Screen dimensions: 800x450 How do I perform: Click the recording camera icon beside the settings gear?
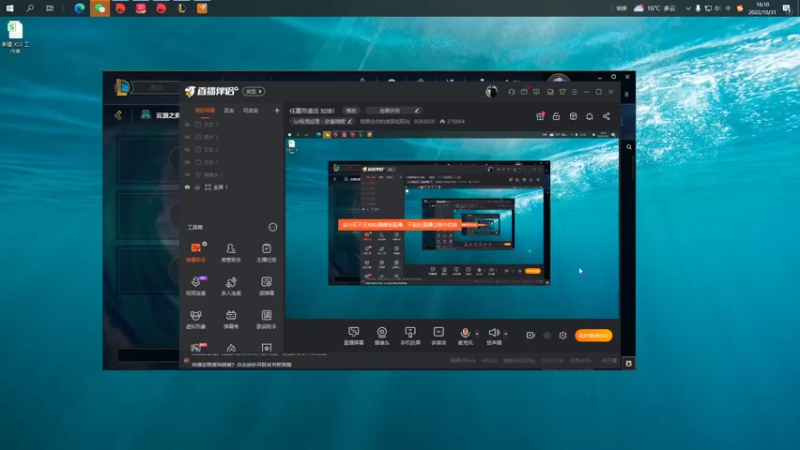pos(531,335)
